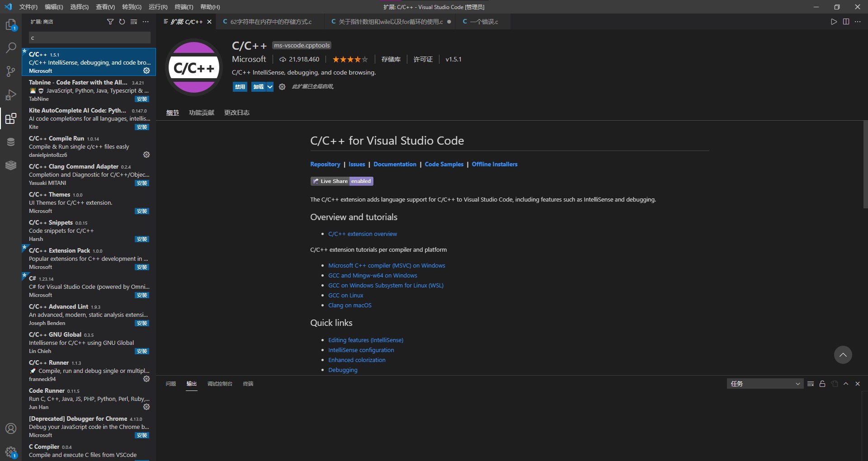The image size is (868, 461).
Task: Close the 扩展 C/C++ editor tab
Action: [209, 22]
